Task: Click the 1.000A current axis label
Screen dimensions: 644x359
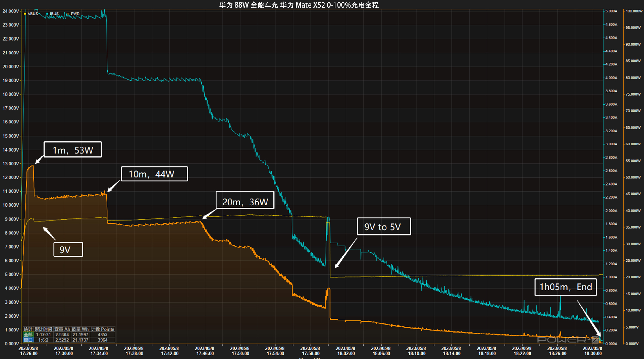Action: (611, 277)
